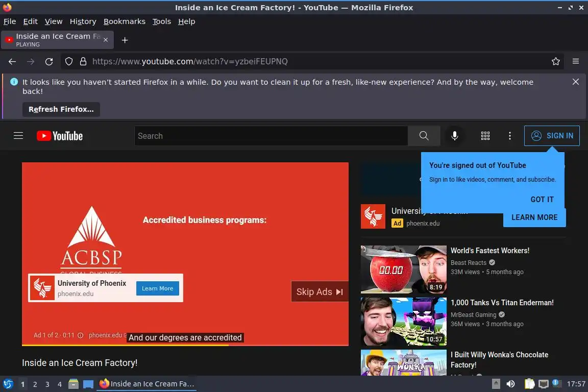Click the ad info icon beside timer
588x392 pixels.
[80, 335]
